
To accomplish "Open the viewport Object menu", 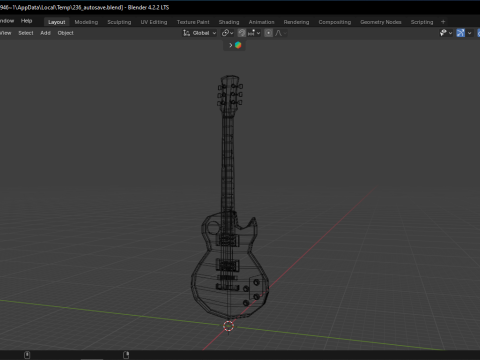I will (65, 33).
